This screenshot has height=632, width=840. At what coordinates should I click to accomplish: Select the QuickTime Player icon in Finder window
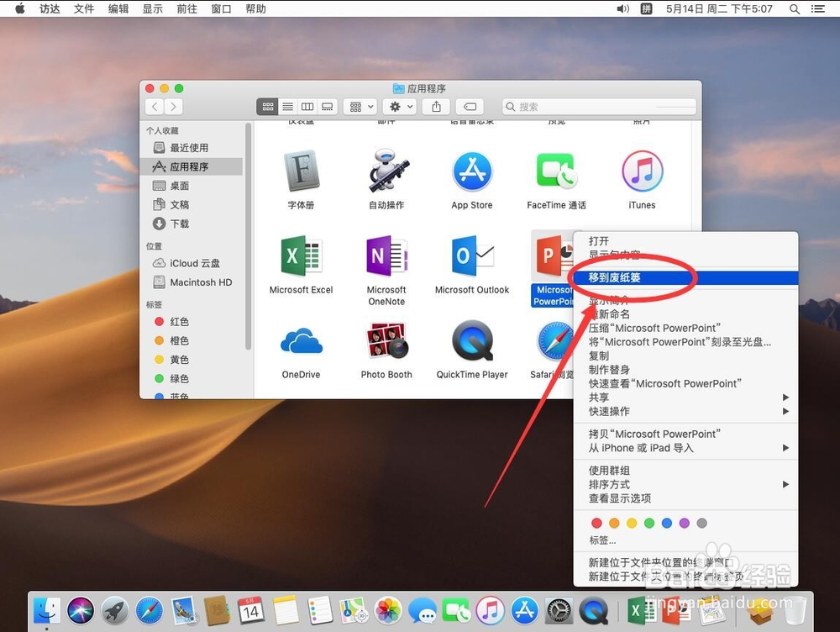tap(472, 341)
